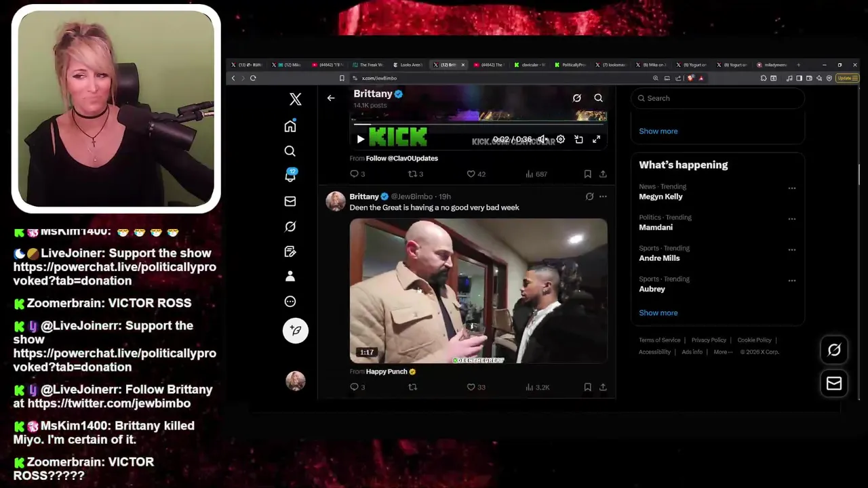Viewport: 868px width, 488px height.
Task: Open Grok icon in X sidebar
Action: pyautogui.click(x=290, y=226)
